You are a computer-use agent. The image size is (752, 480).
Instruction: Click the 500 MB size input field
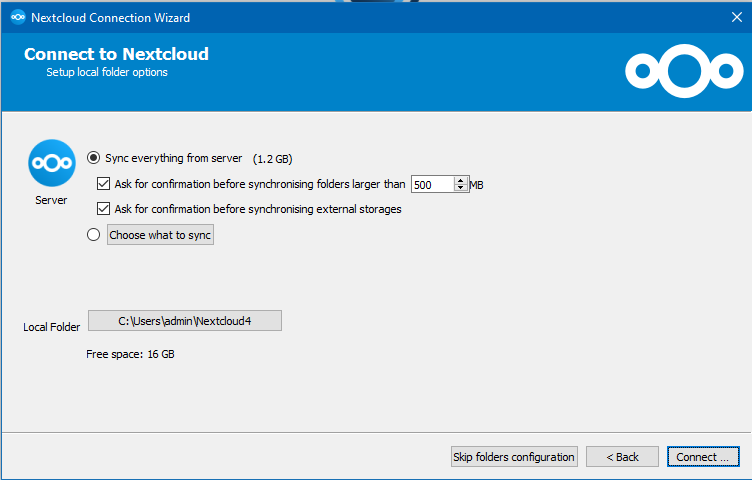(x=432, y=184)
